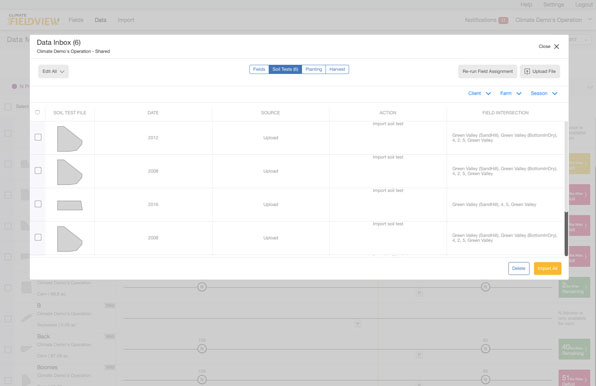
Task: Select the Soil Tests (6) tab
Action: 285,70
